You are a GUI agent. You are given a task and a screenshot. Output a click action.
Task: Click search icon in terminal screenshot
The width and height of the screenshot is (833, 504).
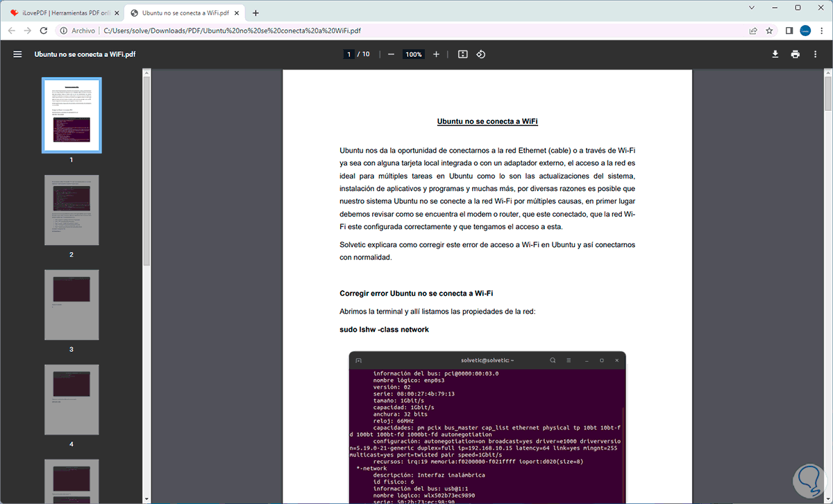tap(553, 360)
